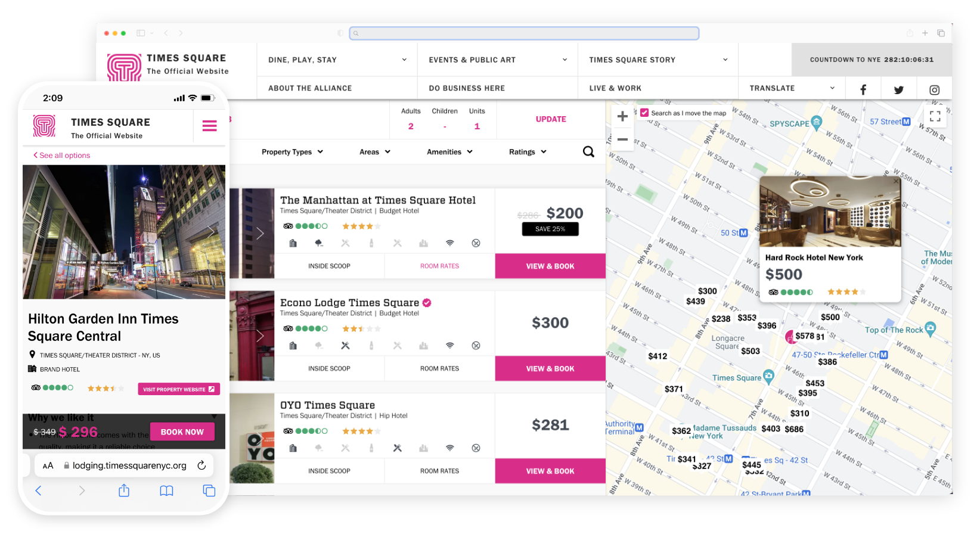
Task: Change the Adults count value
Action: click(x=411, y=126)
